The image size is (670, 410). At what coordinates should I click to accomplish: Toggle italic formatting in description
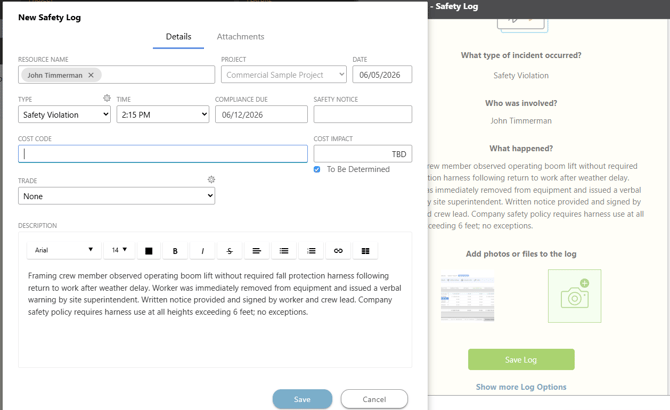click(x=203, y=251)
